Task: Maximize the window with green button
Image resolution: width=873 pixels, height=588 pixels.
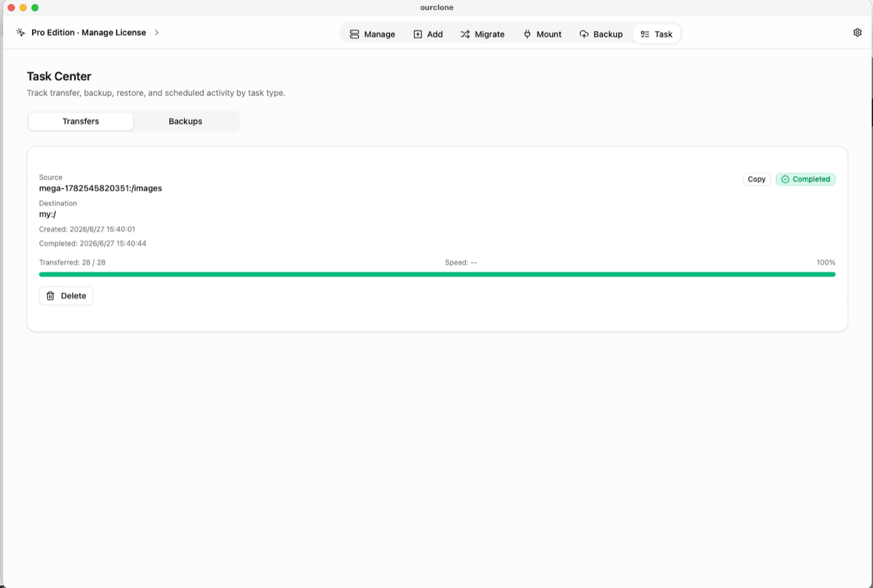Action: coord(35,8)
